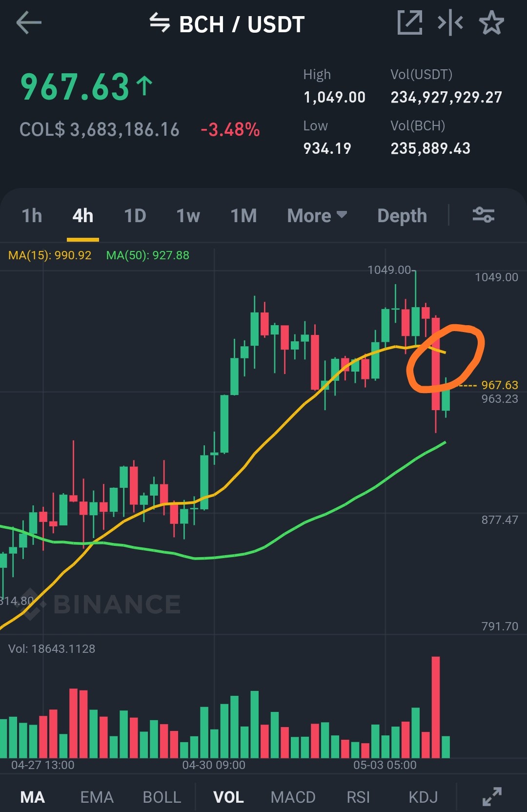Tap the BCH / USDT pair title
The image size is (527, 812).
[x=242, y=24]
